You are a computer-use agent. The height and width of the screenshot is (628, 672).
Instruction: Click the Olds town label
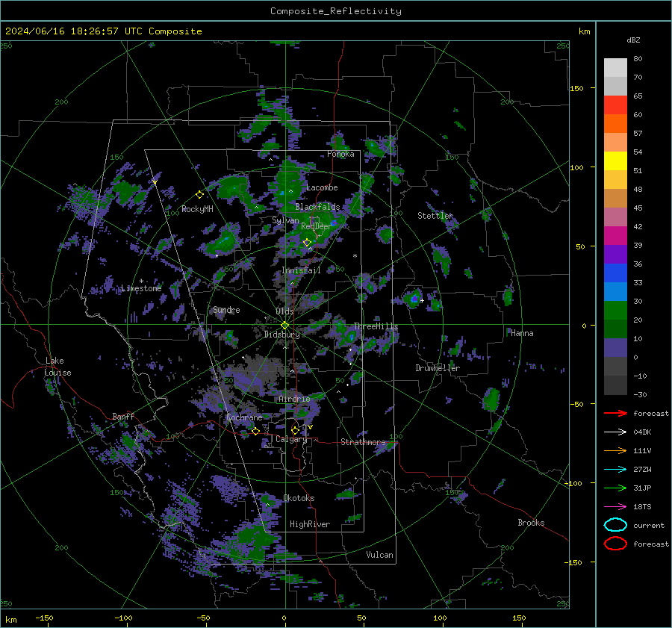pos(284,311)
